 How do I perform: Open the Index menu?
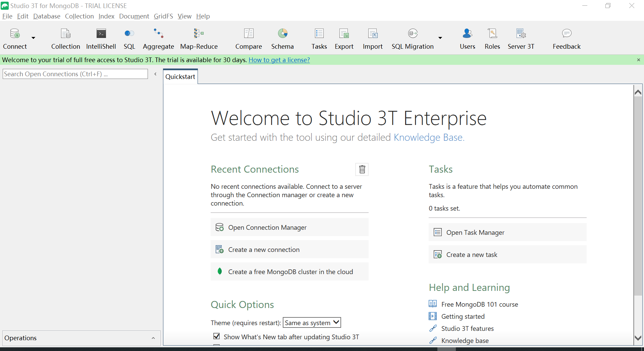(106, 16)
